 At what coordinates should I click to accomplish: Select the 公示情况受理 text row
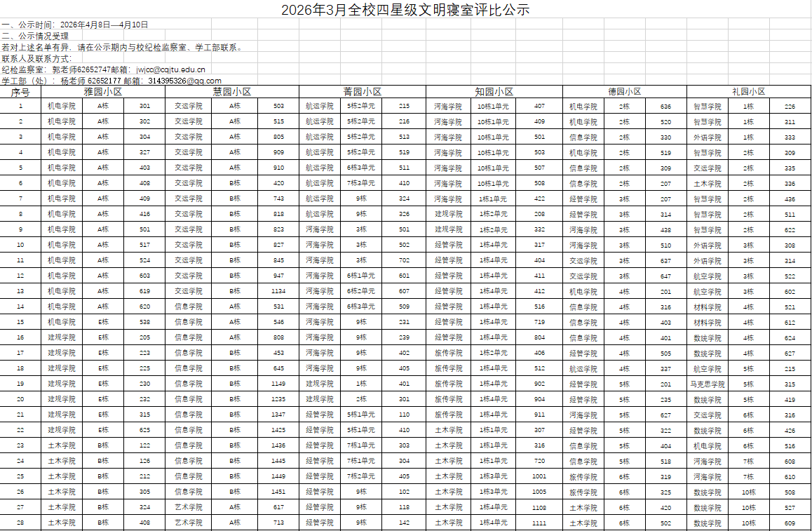35,36
